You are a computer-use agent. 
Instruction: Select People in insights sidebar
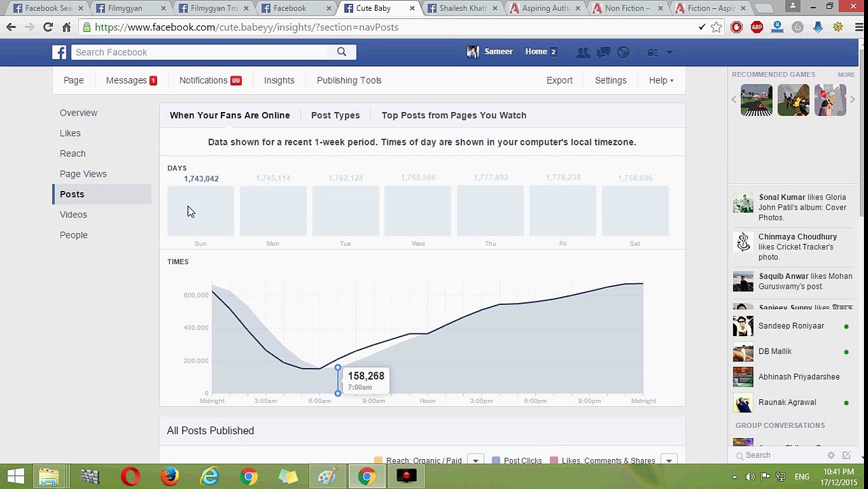73,235
